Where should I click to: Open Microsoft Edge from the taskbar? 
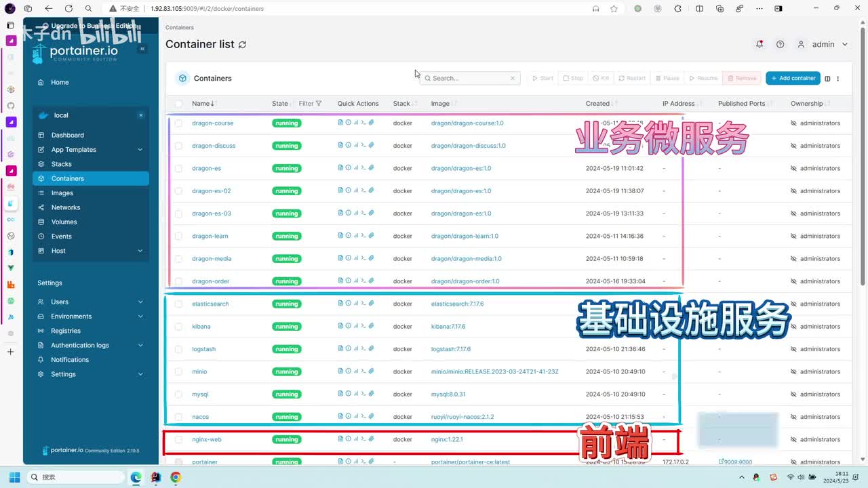coord(136,477)
